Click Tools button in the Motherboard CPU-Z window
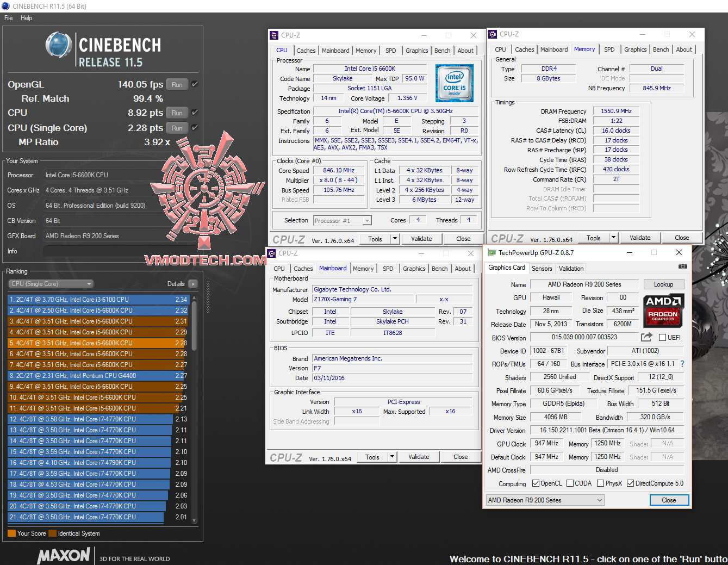 point(372,457)
